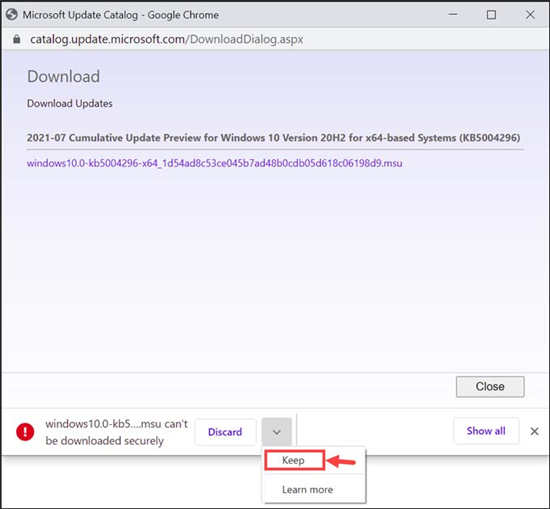Open the windows10.0-kb5004296 msu download link
Image resolution: width=550 pixels, height=509 pixels.
pyautogui.click(x=215, y=163)
